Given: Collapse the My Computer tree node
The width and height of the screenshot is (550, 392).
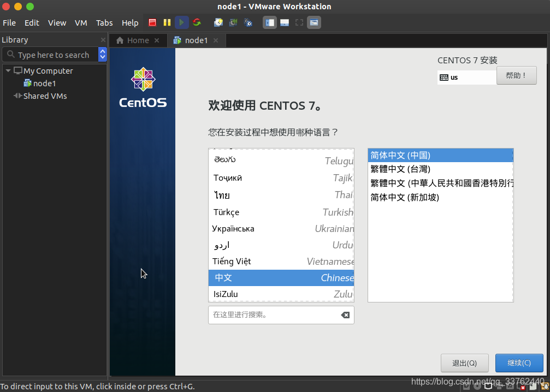Looking at the screenshot, I should [x=8, y=70].
